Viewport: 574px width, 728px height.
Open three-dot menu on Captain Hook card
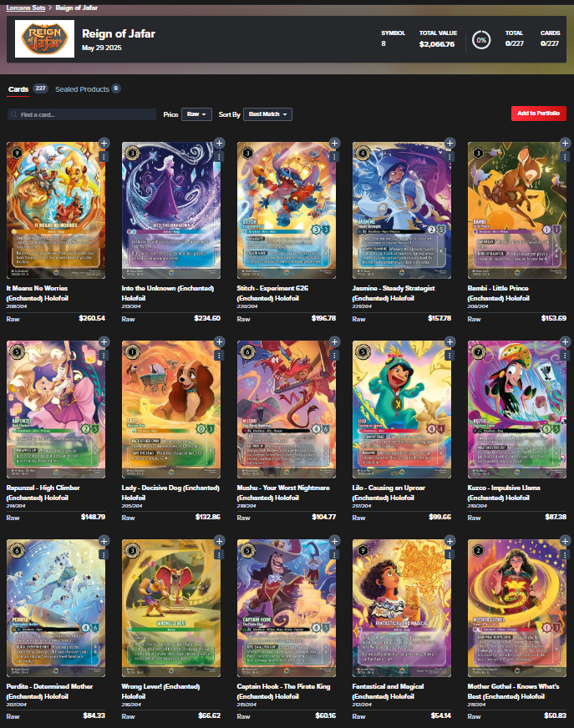[x=334, y=555]
